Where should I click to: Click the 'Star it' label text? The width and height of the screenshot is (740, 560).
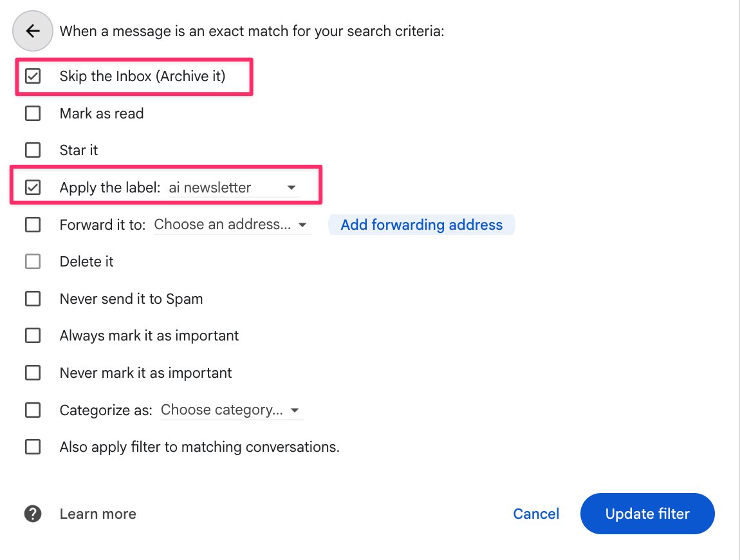pos(79,150)
